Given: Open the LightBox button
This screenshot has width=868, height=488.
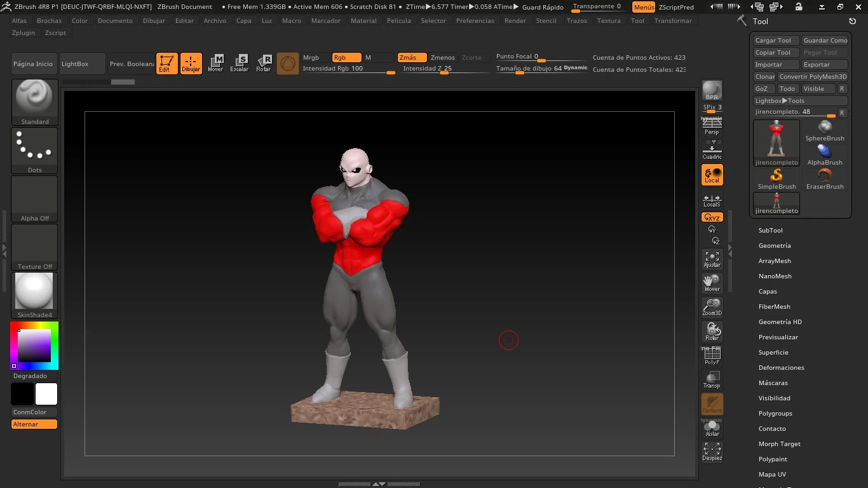Looking at the screenshot, I should click(83, 64).
